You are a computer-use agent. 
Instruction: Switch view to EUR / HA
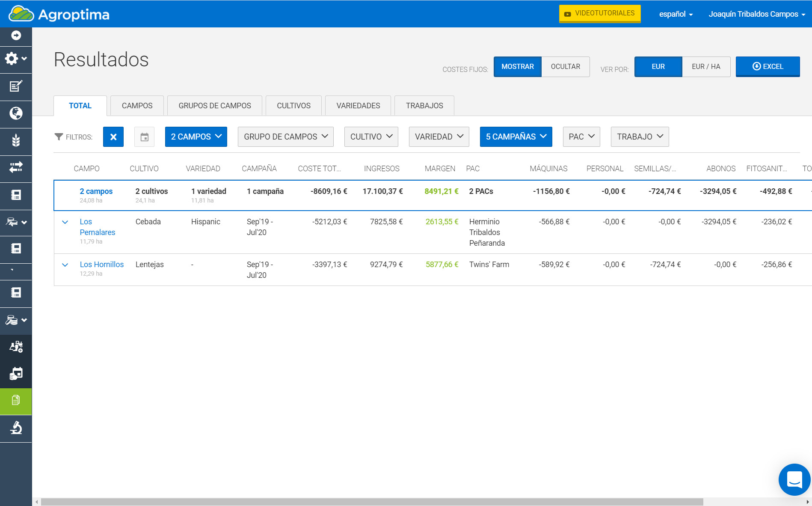706,67
